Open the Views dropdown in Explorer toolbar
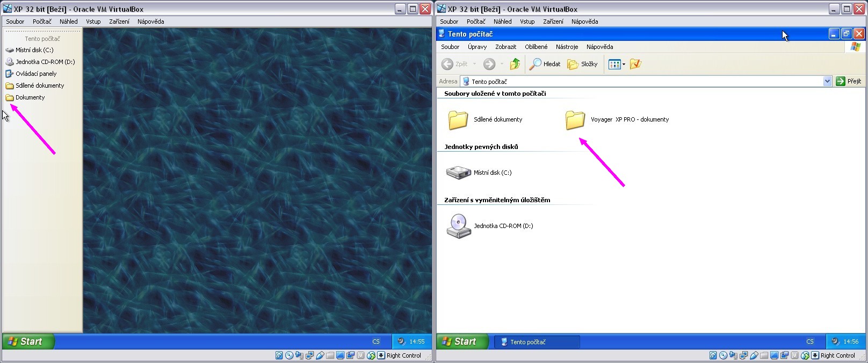 coord(623,65)
